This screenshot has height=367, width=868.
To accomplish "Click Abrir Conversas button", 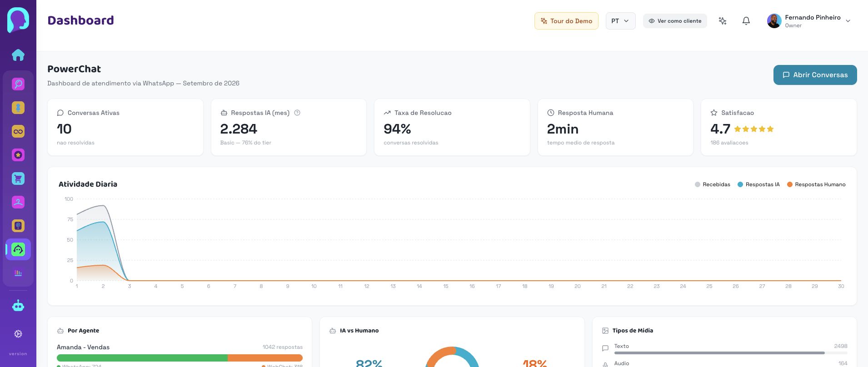I will click(x=815, y=75).
